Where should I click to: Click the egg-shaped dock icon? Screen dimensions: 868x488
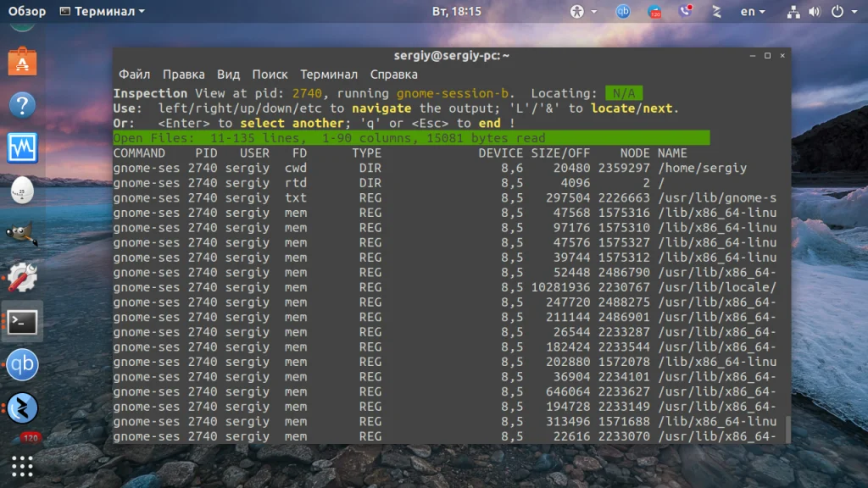(22, 191)
